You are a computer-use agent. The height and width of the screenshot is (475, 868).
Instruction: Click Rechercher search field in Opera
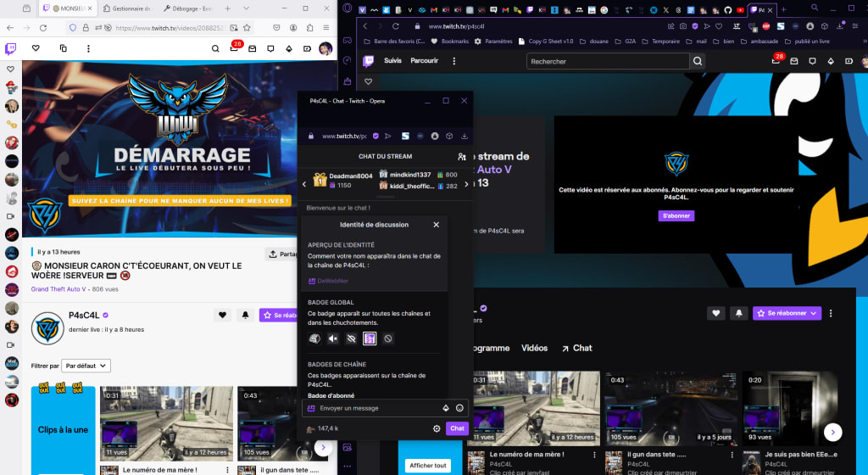tap(607, 61)
